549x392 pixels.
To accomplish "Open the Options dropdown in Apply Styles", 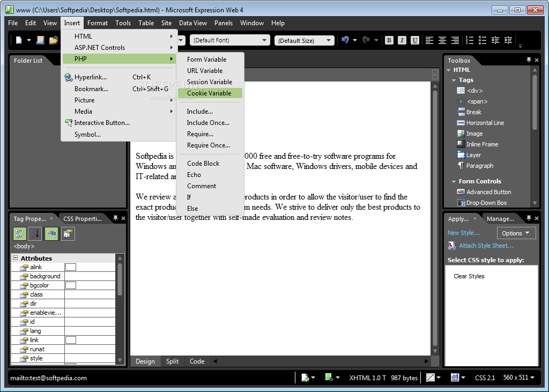I will point(516,233).
